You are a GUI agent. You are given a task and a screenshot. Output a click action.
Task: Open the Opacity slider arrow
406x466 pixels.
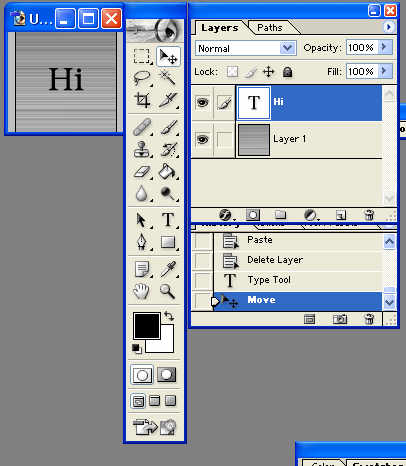(x=385, y=47)
